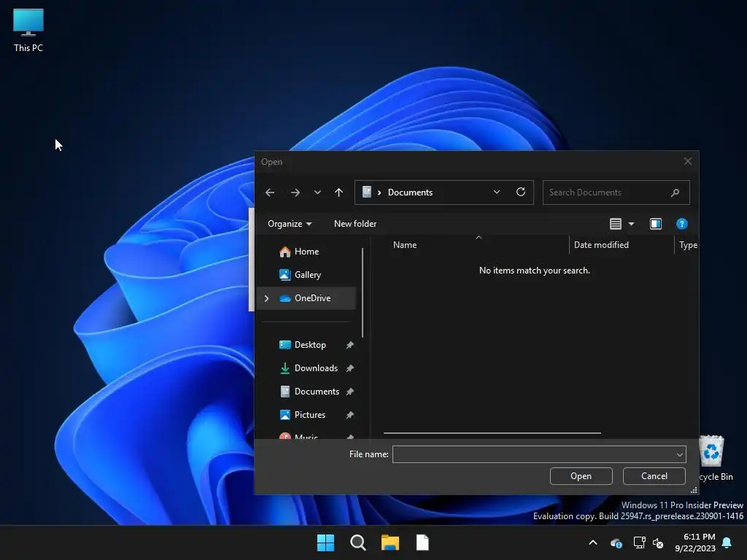The image size is (747, 560).
Task: Click the navigation pane vertical scrollbar
Action: 363,292
